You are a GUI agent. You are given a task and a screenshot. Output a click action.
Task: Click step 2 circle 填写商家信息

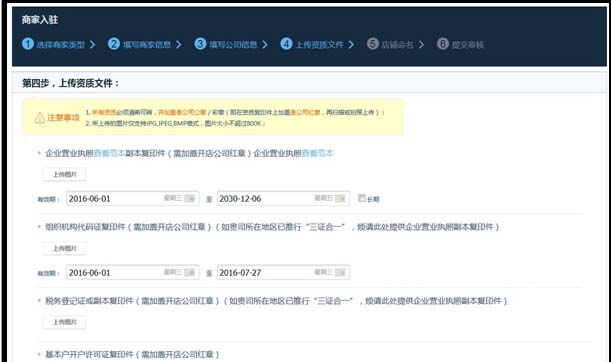click(114, 44)
